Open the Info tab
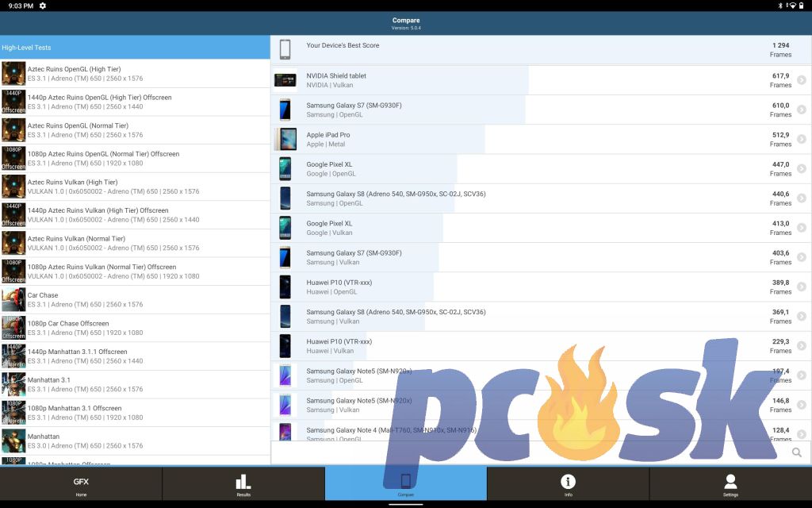The width and height of the screenshot is (812, 508). click(568, 483)
